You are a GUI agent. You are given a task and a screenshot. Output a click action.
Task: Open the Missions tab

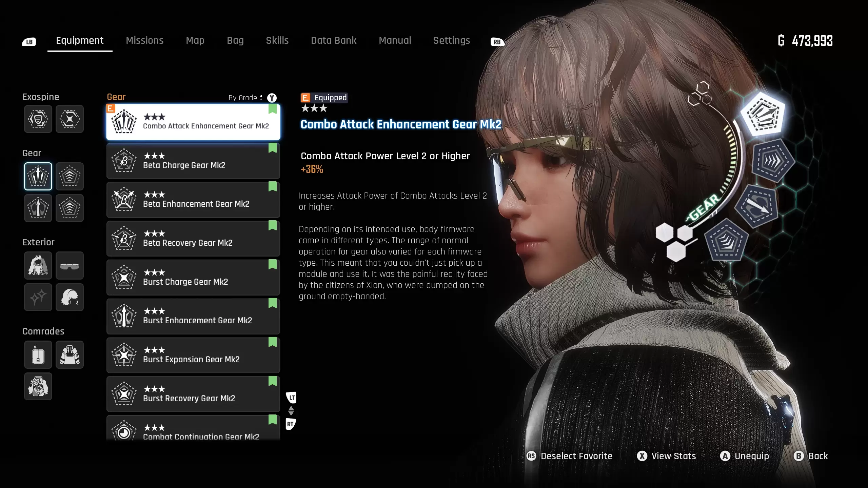click(x=145, y=40)
